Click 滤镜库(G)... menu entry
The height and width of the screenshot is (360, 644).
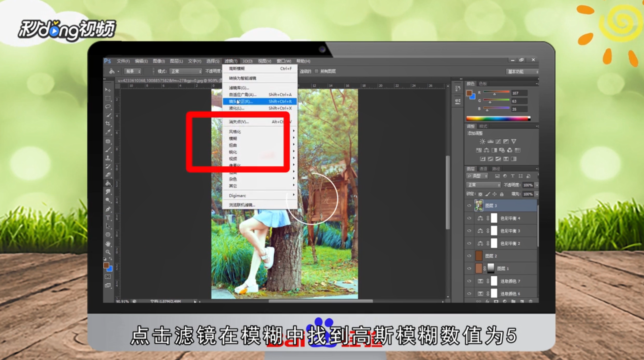coord(260,88)
